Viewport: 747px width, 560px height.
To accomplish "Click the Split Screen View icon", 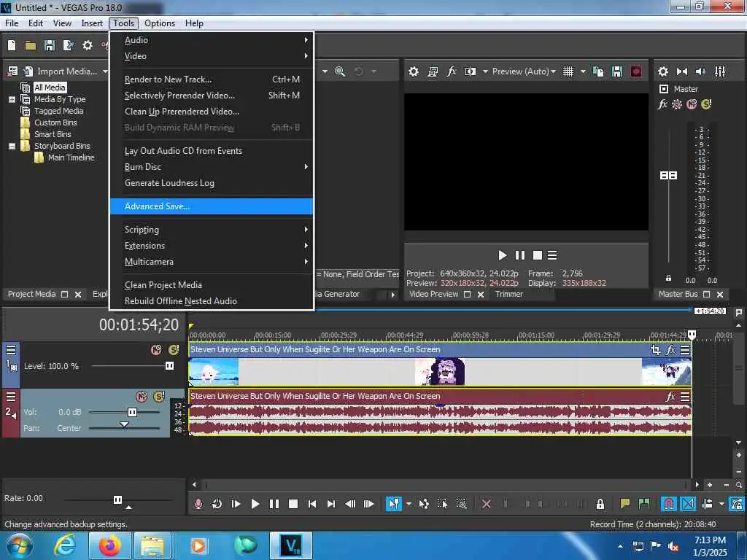I will [x=471, y=71].
